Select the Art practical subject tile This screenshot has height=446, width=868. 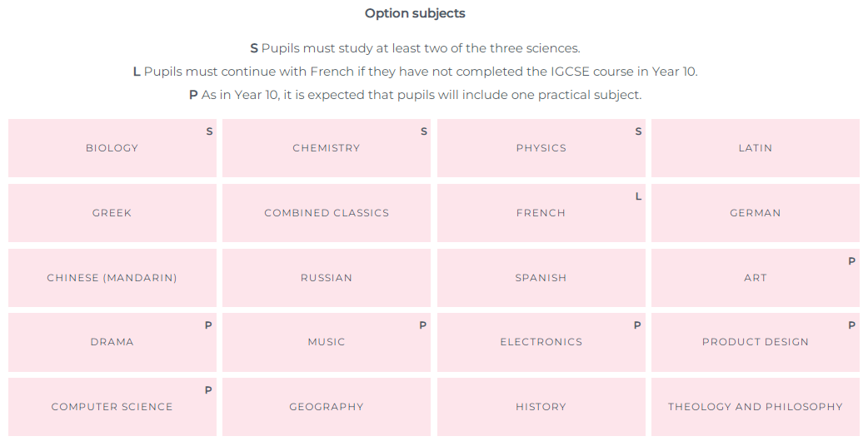point(756,278)
